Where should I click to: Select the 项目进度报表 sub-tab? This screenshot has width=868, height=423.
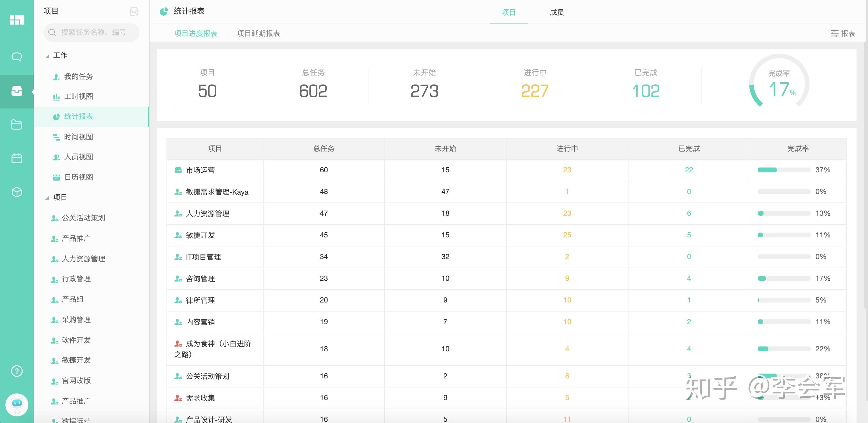click(x=196, y=33)
